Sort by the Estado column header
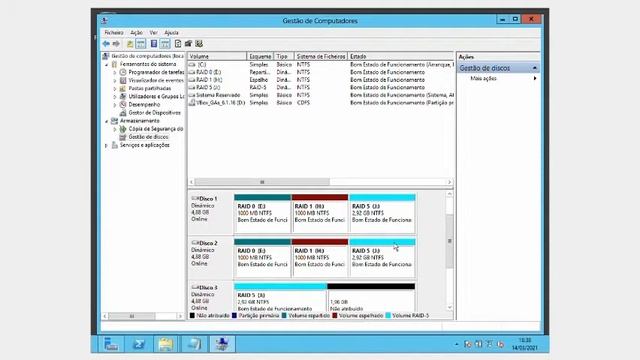 click(x=400, y=56)
